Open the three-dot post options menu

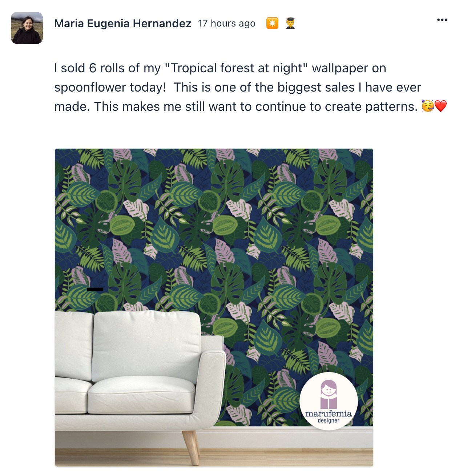pyautogui.click(x=442, y=20)
